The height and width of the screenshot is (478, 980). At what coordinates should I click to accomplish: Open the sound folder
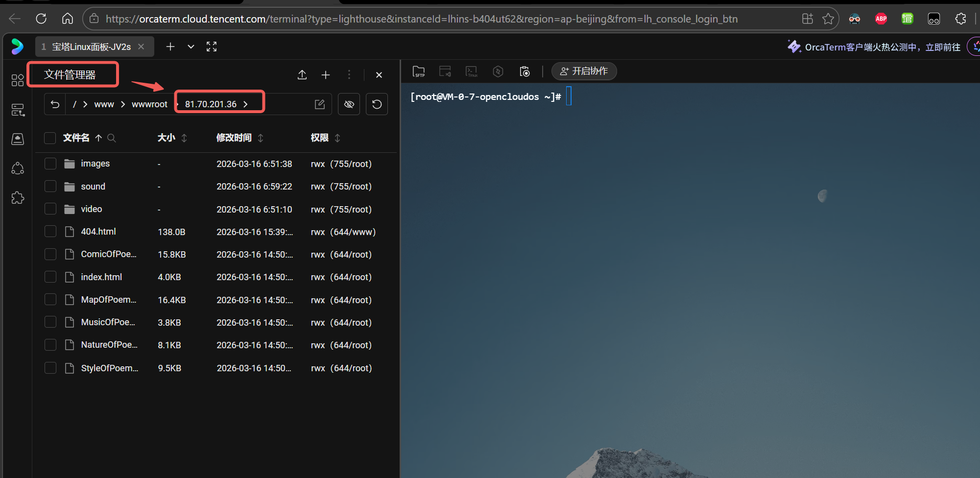(93, 186)
